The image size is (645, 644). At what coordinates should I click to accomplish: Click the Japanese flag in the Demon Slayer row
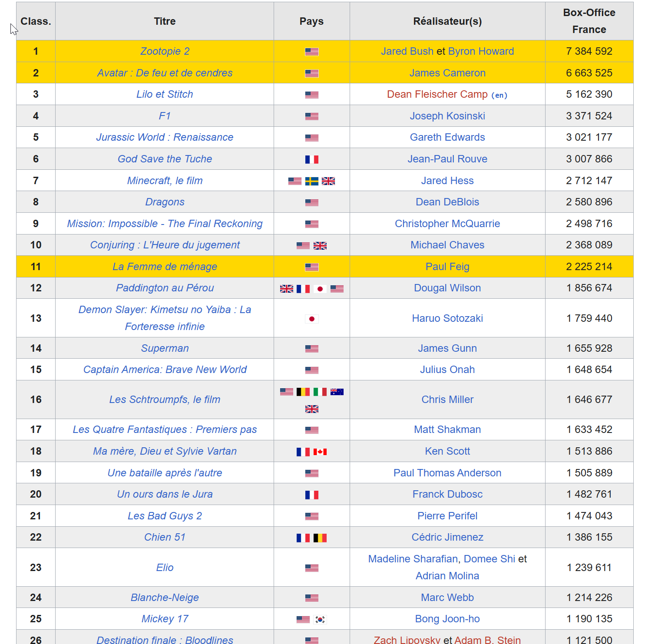[311, 319]
